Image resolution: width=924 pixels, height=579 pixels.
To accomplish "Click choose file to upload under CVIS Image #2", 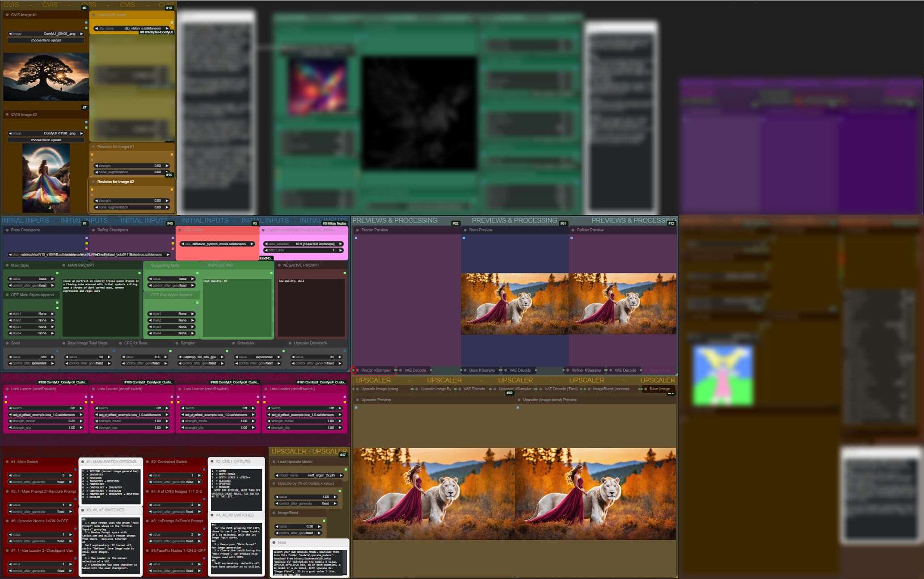I will pos(46,140).
